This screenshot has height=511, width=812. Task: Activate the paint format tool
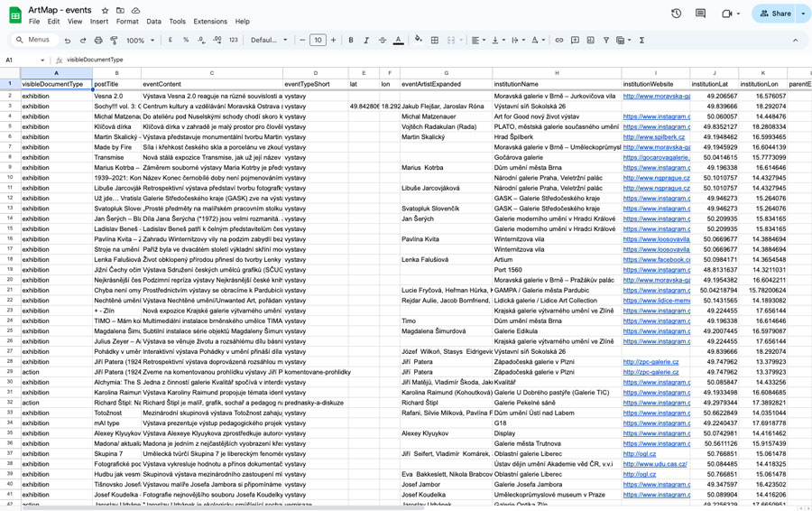point(114,40)
